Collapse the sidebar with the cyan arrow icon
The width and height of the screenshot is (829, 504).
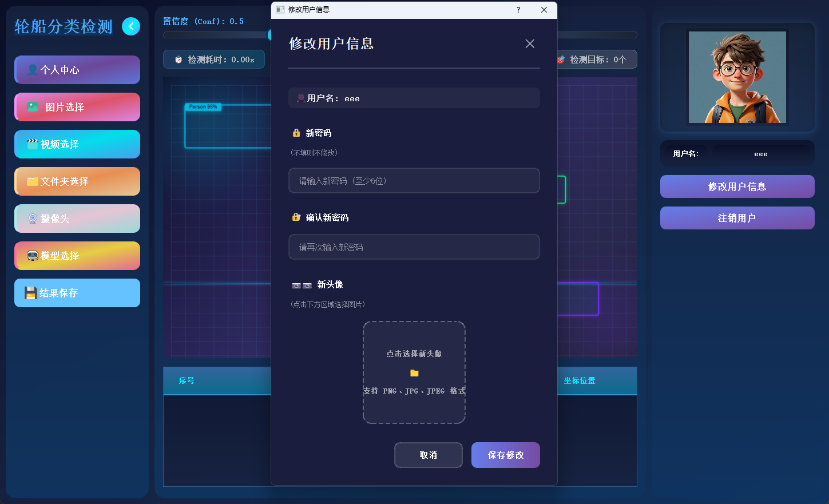coord(131,26)
